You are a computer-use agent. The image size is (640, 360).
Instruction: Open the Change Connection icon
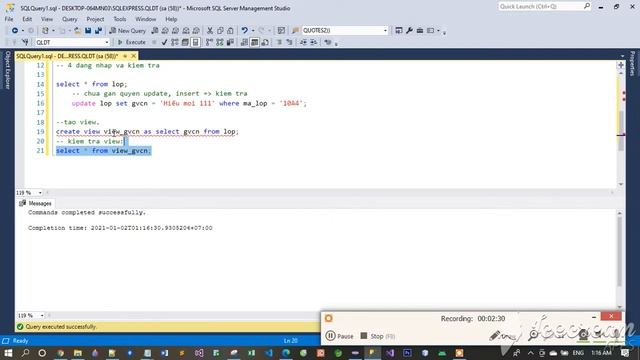pos(25,42)
